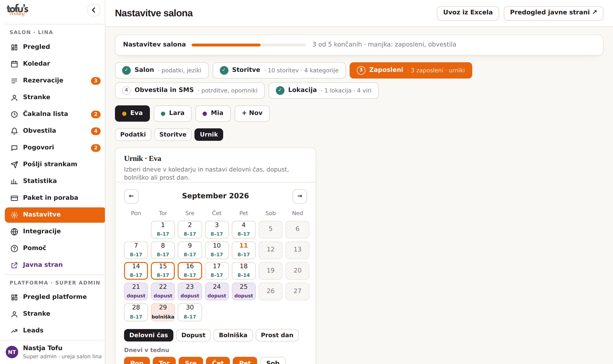This screenshot has height=364, width=613.
Task: Open Integracije globe icon
Action: [14, 232]
